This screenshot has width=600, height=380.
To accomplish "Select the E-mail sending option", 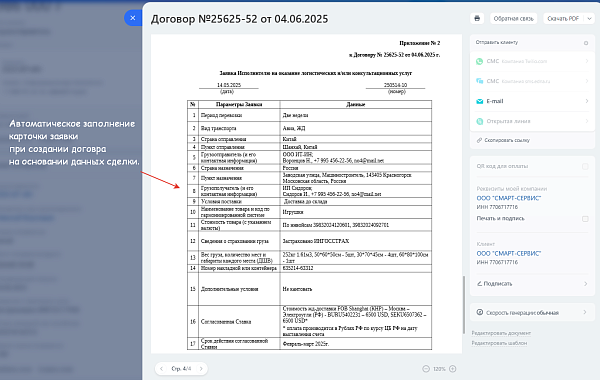I will tap(532, 101).
